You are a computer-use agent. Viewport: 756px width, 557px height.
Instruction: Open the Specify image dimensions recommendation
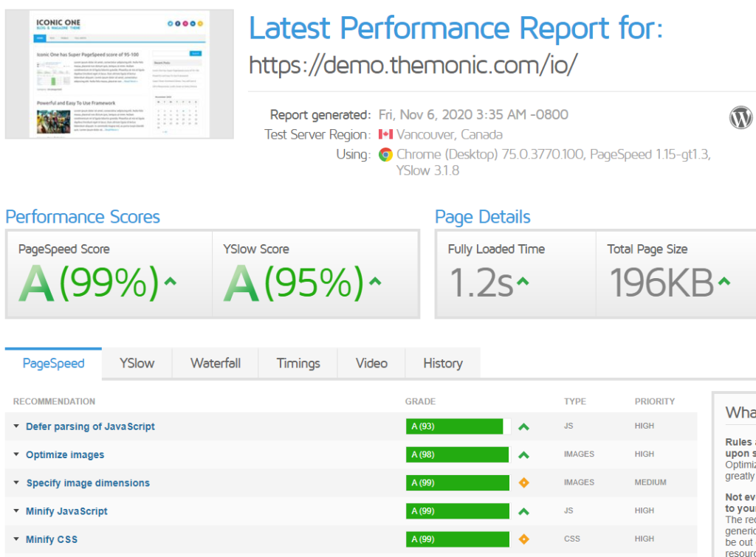coord(88,482)
